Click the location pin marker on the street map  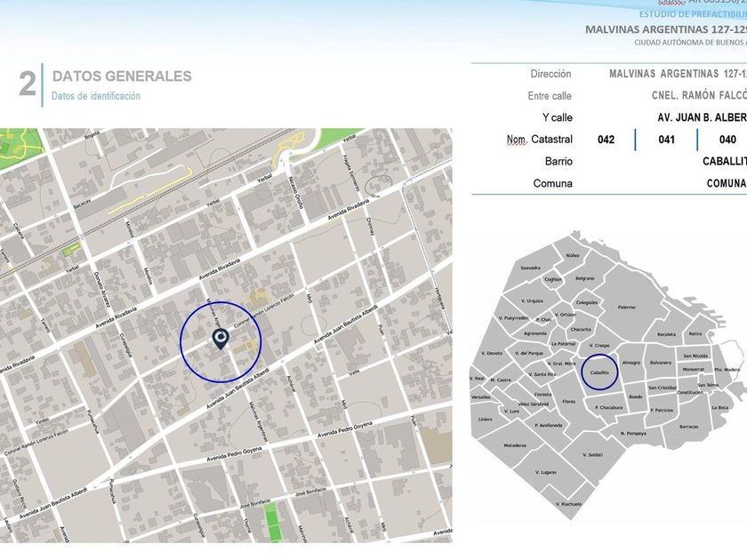click(221, 339)
